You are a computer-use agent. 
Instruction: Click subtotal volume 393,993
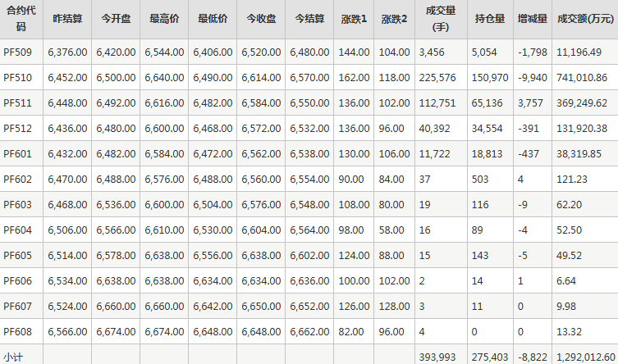[437, 357]
